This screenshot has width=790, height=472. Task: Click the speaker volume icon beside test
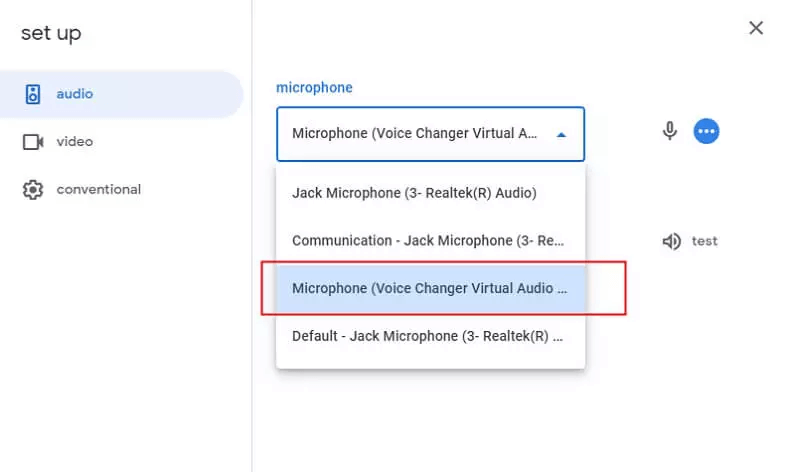tap(671, 241)
